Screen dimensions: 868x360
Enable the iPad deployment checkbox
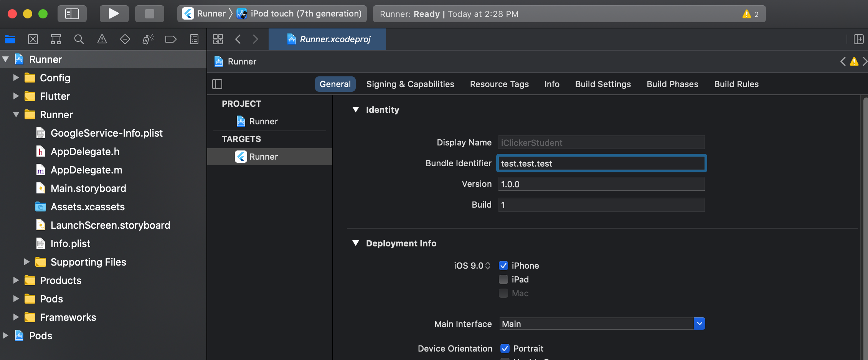click(503, 279)
